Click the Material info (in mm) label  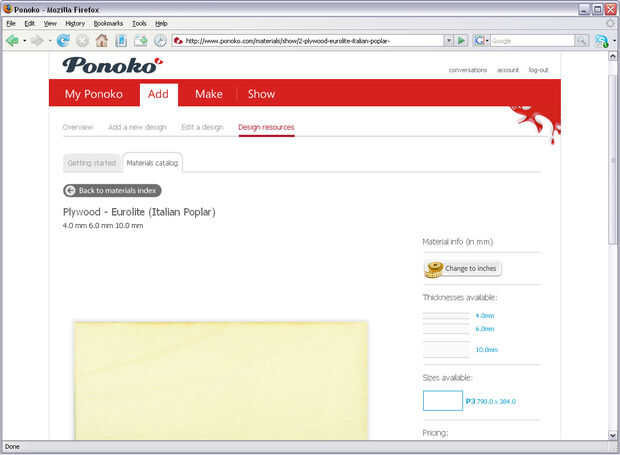[457, 242]
